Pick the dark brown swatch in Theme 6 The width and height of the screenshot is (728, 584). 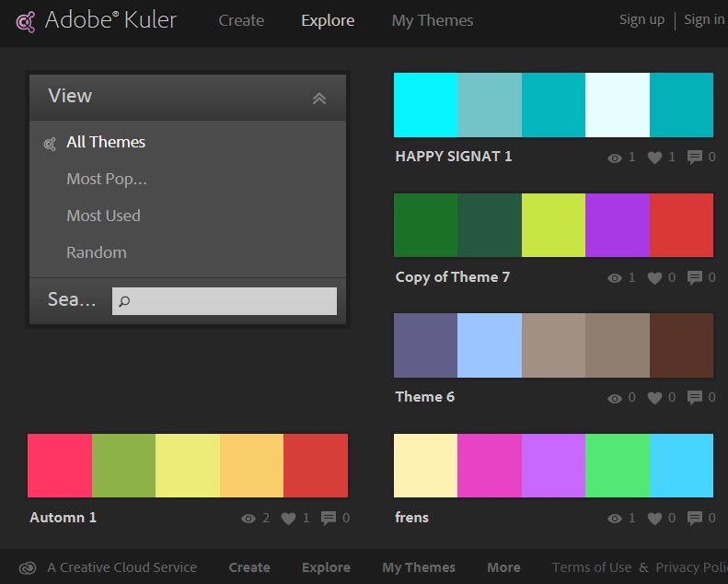point(681,345)
